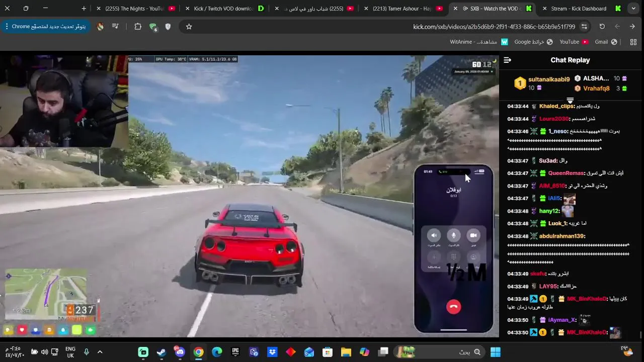644x362 pixels.
Task: Open Outlook mail app in taskbar
Action: coord(309,352)
